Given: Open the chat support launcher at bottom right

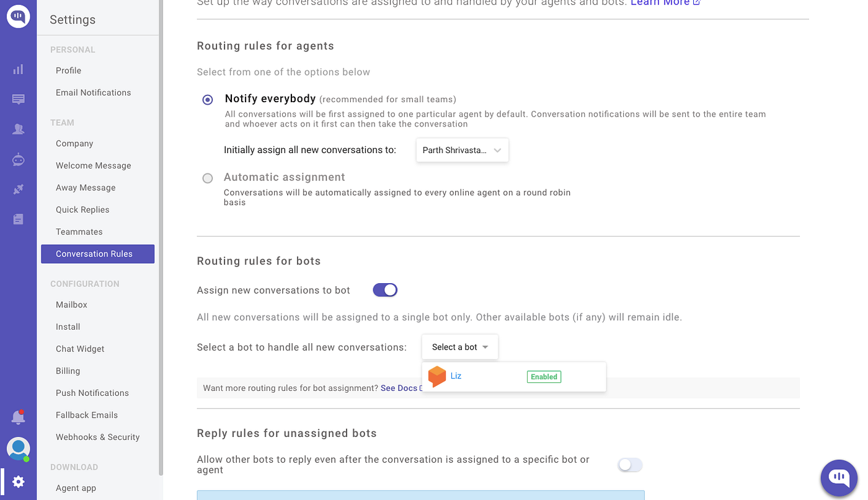Looking at the screenshot, I should [839, 478].
